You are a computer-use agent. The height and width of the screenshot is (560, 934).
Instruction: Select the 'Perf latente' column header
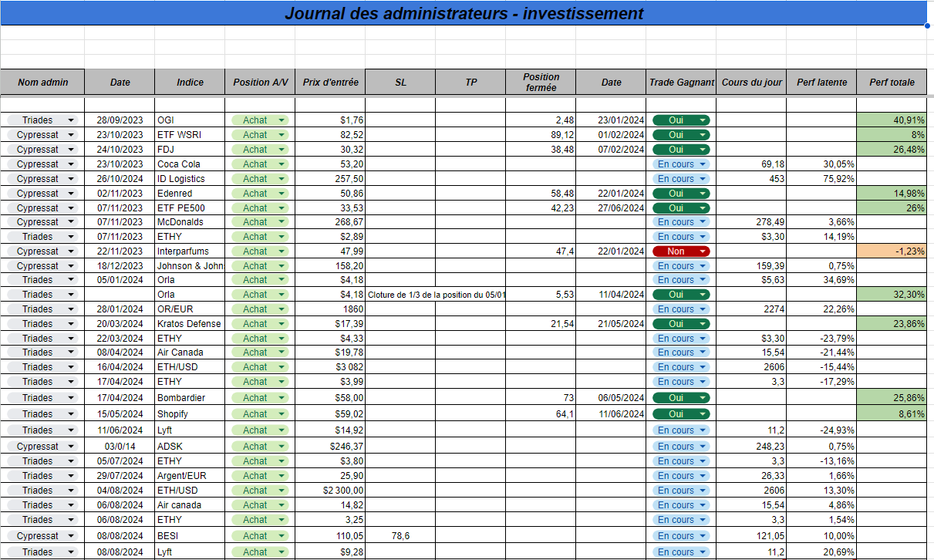821,83
